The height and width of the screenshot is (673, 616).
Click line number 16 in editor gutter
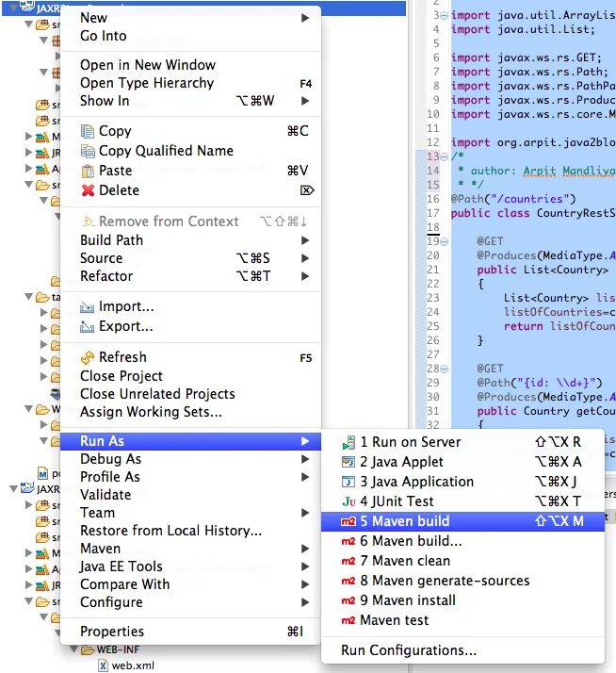click(433, 199)
